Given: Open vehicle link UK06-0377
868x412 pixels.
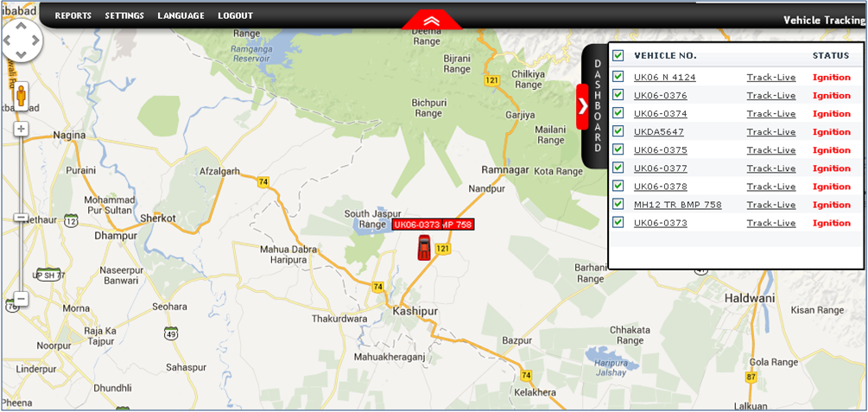Looking at the screenshot, I should 661,169.
